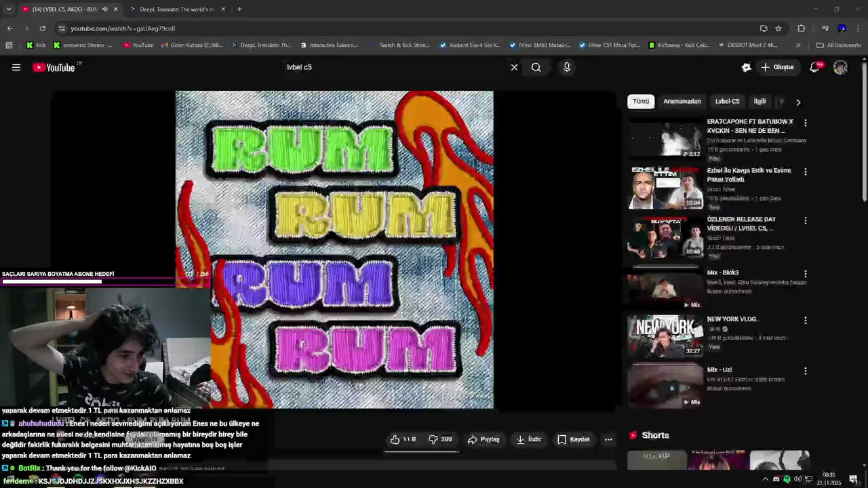
Task: Click the browser address bar URL
Action: click(123, 28)
